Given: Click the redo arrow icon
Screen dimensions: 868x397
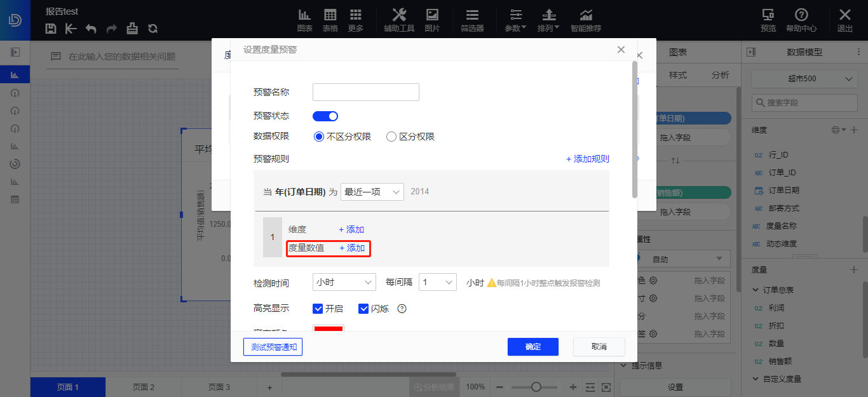Looking at the screenshot, I should [x=111, y=29].
